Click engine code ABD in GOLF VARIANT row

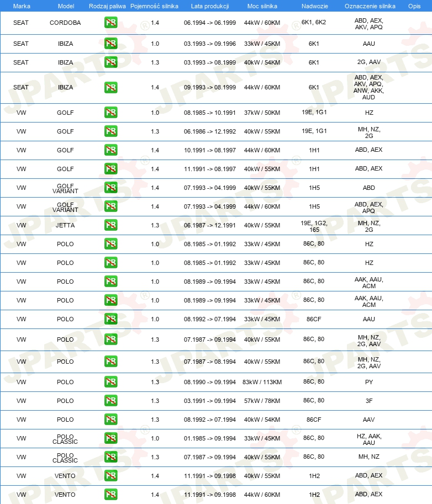pyautogui.click(x=368, y=188)
